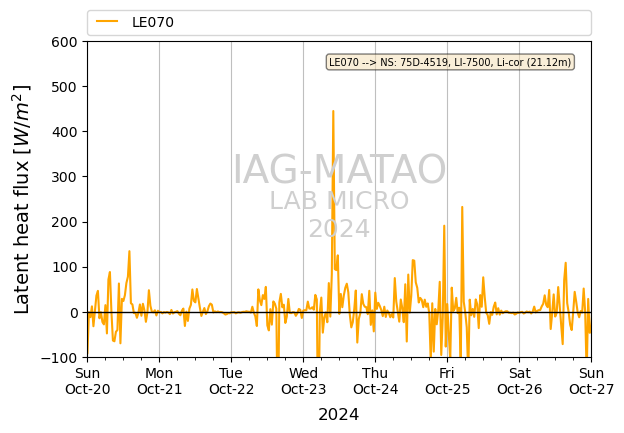Click the Friday peak reaching about 235
624x433 pixels.
click(x=462, y=207)
